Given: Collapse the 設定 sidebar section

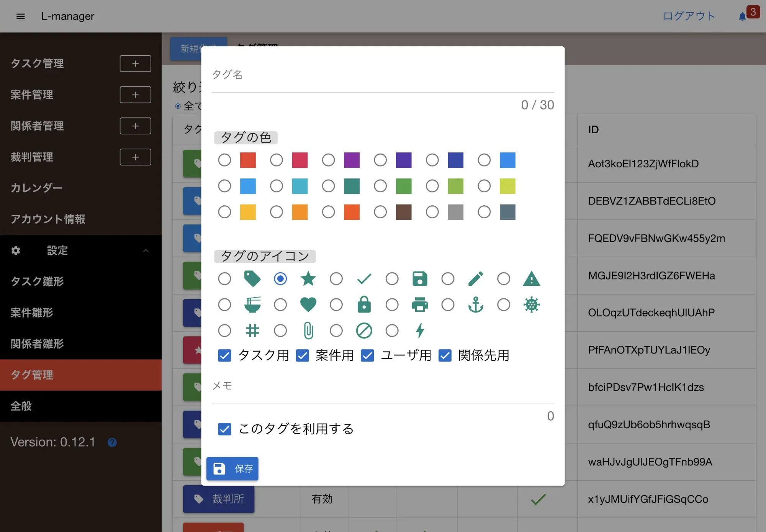Looking at the screenshot, I should pos(146,250).
